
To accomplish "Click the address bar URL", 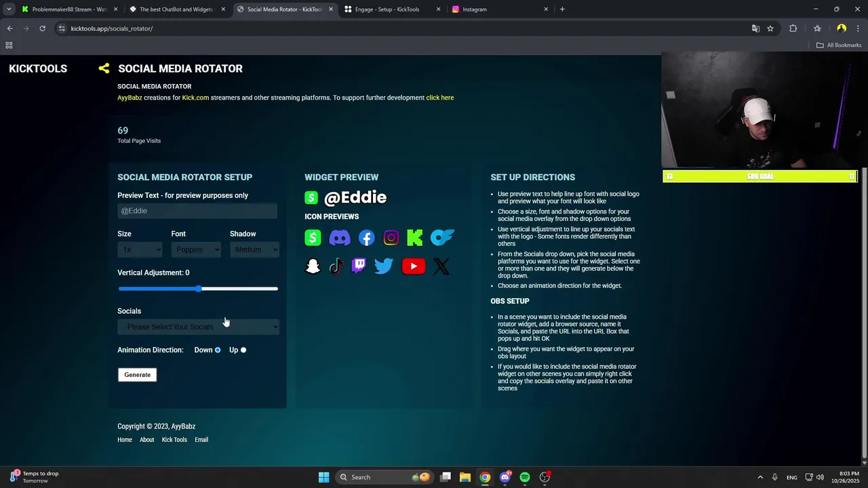I will (x=112, y=28).
